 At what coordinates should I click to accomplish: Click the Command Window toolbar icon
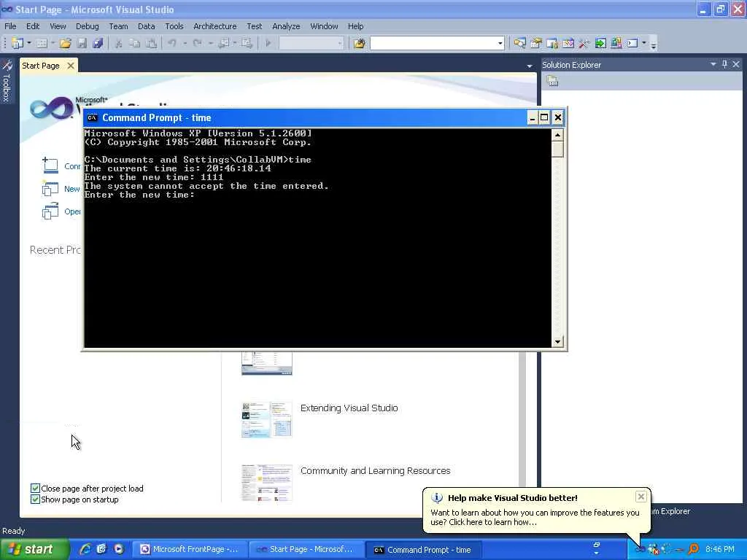click(x=632, y=43)
